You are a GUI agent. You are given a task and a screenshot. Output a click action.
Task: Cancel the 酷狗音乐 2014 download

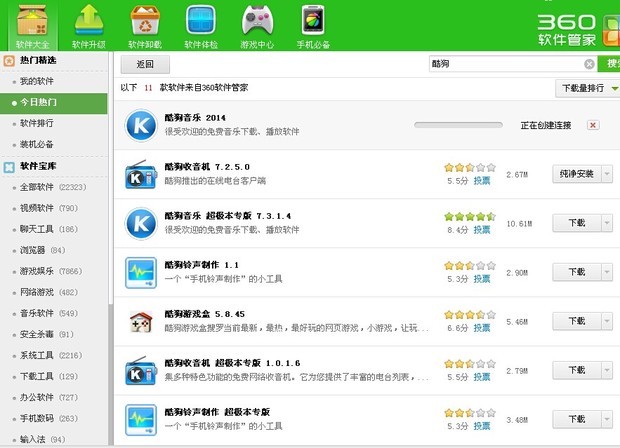pyautogui.click(x=593, y=125)
